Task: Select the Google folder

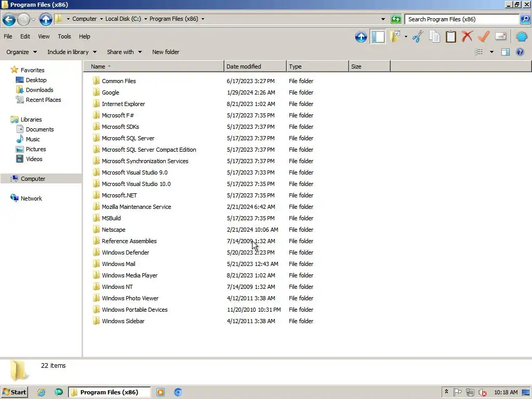Action: (x=110, y=92)
